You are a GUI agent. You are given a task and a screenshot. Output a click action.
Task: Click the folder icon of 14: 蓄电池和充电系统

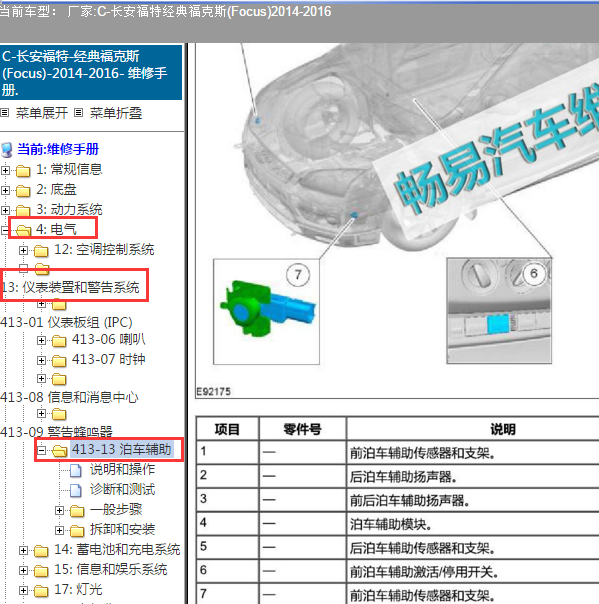coord(41,551)
